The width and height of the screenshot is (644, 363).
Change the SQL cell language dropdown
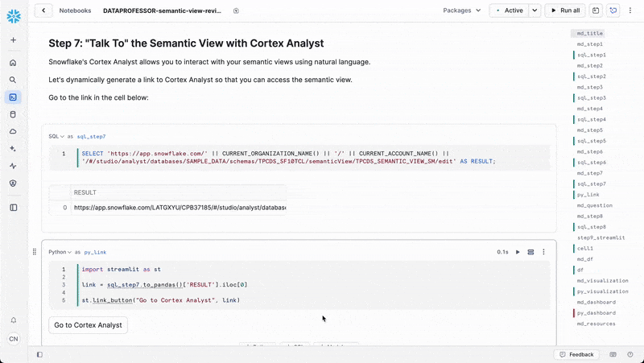56,136
